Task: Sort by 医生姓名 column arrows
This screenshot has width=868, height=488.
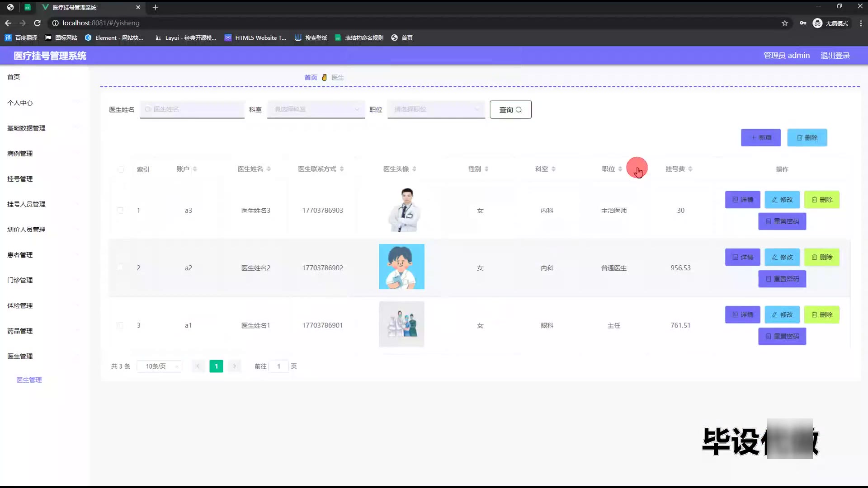Action: coord(269,169)
